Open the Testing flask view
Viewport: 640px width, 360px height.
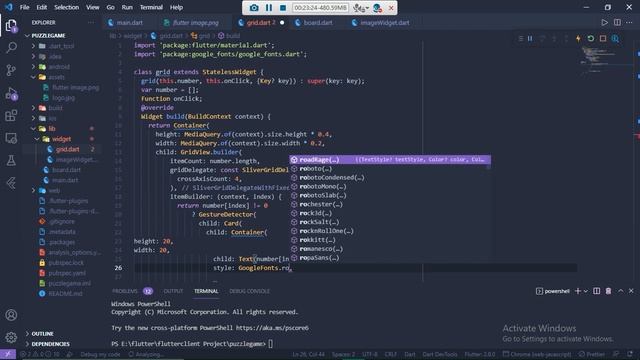point(11,160)
